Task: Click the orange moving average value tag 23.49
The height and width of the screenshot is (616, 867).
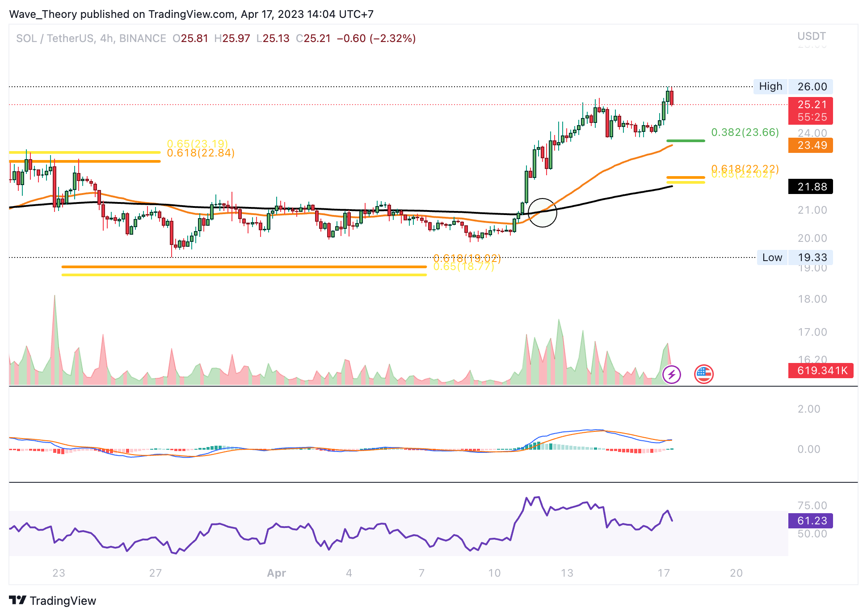Action: point(812,145)
